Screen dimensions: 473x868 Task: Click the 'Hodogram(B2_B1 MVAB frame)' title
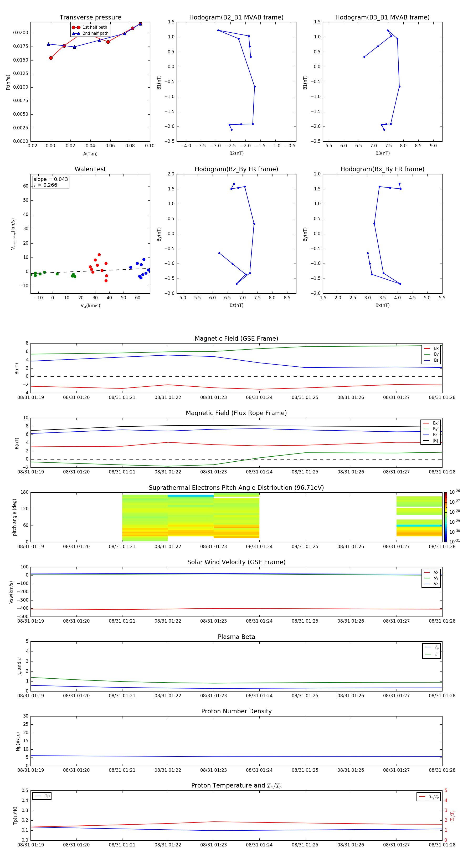236,17
